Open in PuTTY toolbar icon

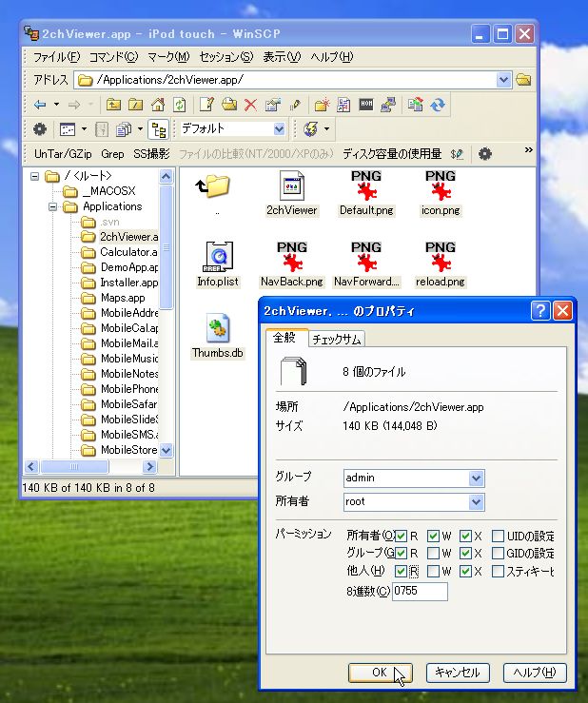click(388, 106)
